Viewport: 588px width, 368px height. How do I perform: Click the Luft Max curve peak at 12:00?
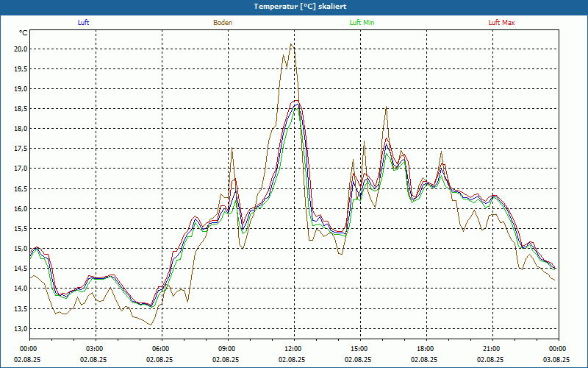point(296,101)
